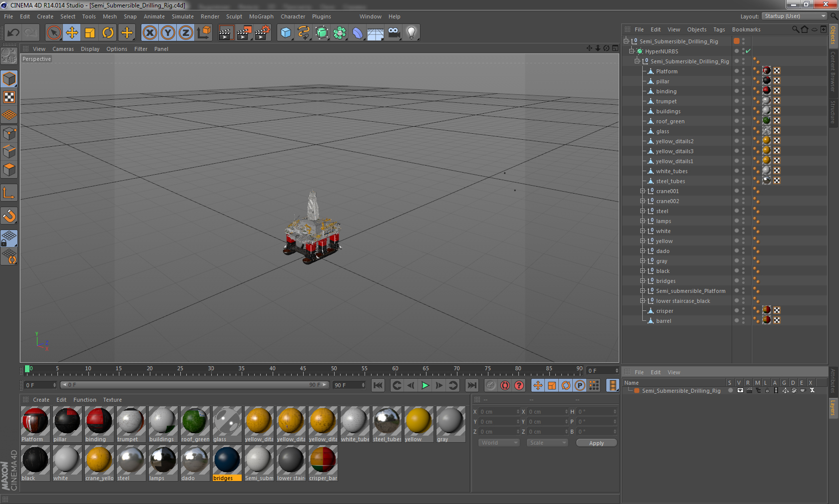
Task: Activate the Move tool
Action: pos(72,33)
